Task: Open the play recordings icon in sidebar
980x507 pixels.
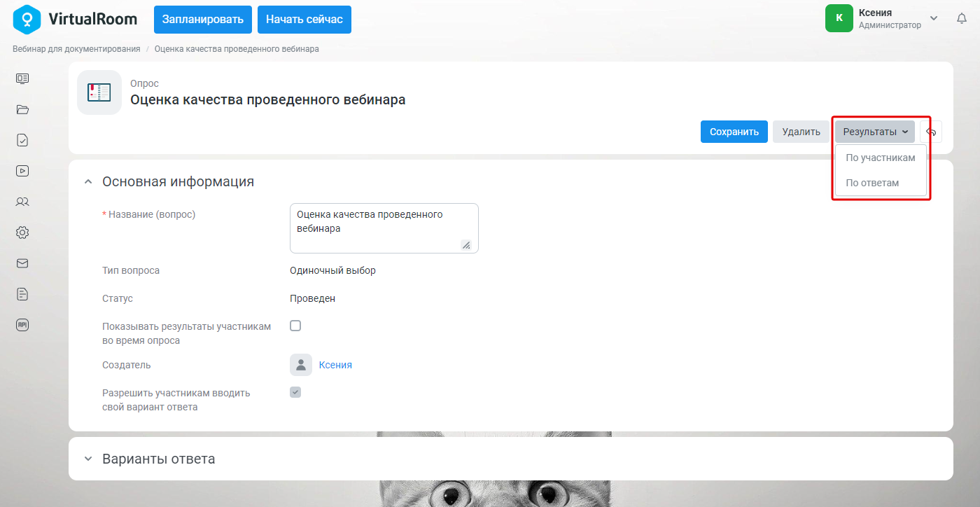Action: tap(22, 170)
